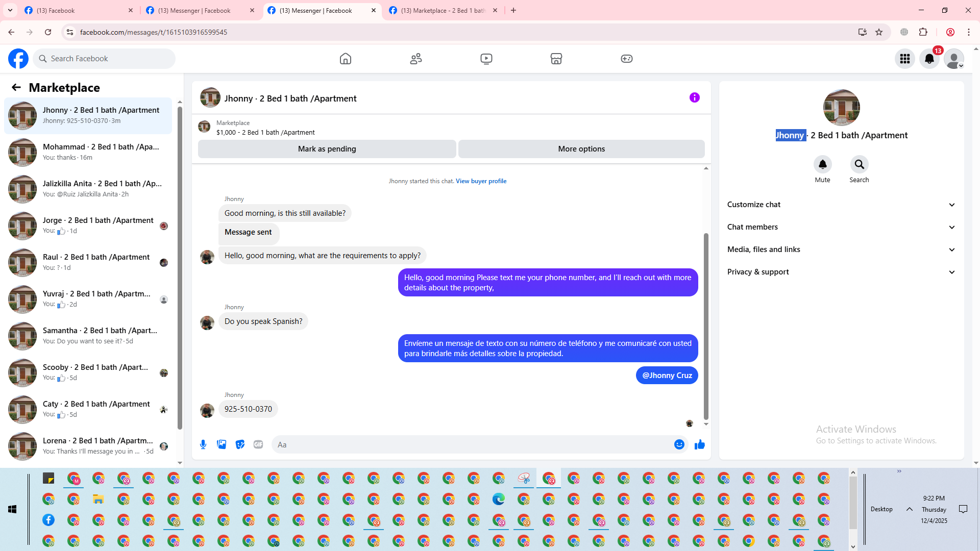
Task: Open the Facebook menu grid icon
Action: pyautogui.click(x=905, y=59)
